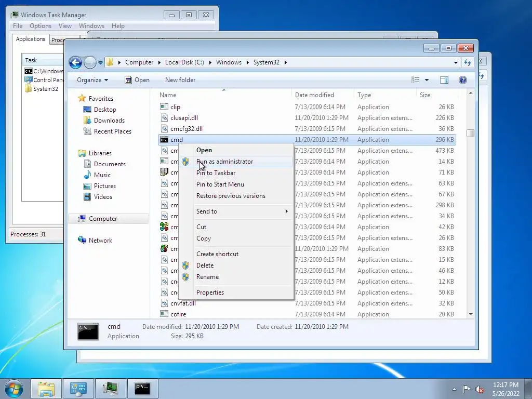Click the Forward navigation arrow in Explorer
The width and height of the screenshot is (532, 399).
coord(90,62)
